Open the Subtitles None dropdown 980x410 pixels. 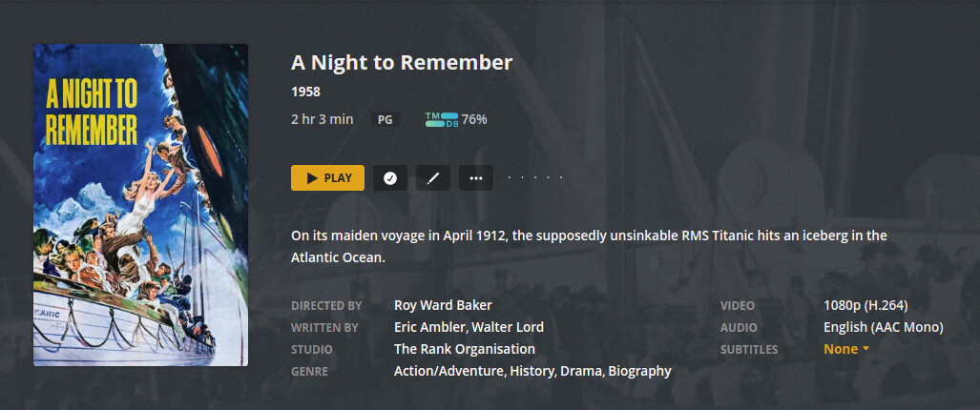click(841, 349)
